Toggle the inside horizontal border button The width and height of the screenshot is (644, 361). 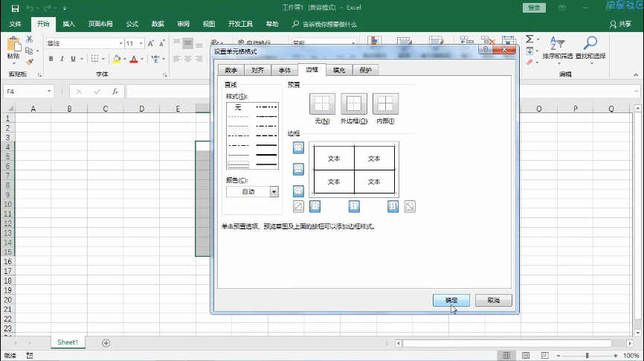pos(298,169)
